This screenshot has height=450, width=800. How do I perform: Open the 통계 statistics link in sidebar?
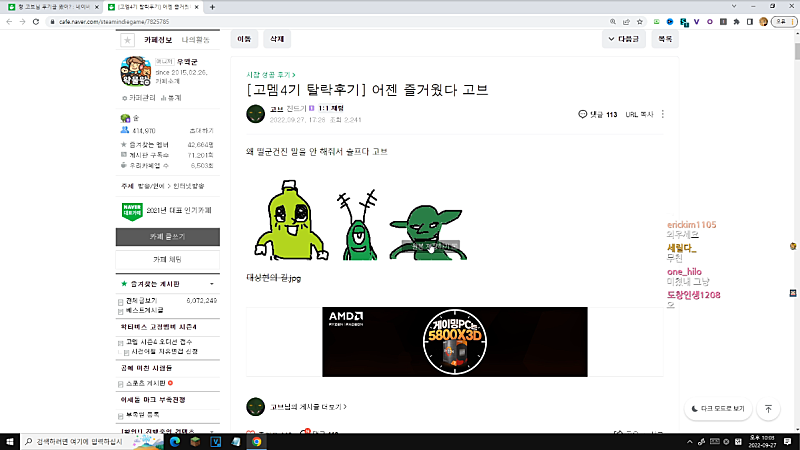click(171, 98)
